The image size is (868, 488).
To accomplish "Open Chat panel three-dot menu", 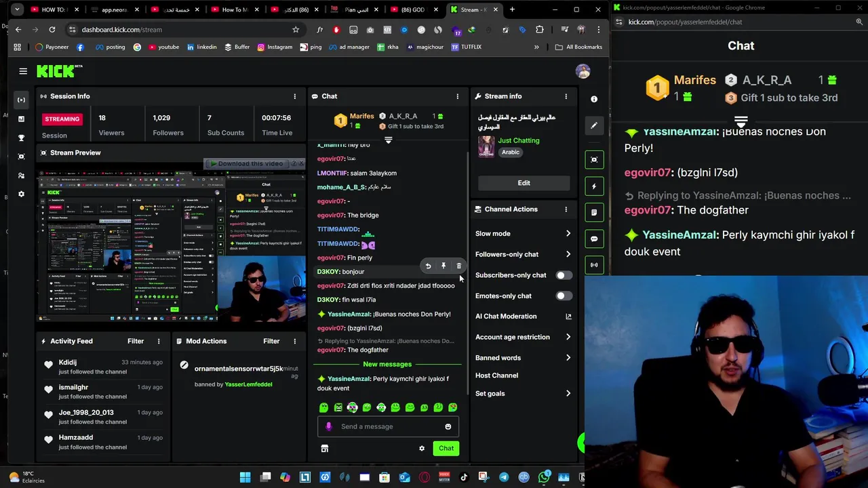I will (457, 96).
